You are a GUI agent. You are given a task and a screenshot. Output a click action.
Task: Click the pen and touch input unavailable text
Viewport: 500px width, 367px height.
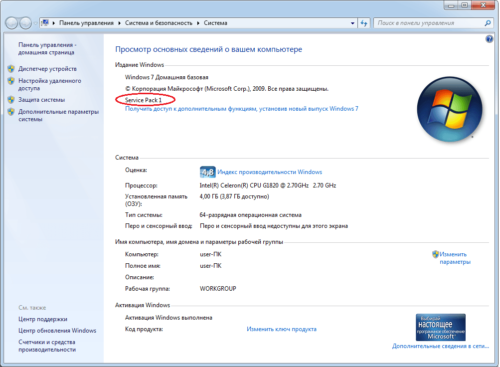(x=273, y=226)
